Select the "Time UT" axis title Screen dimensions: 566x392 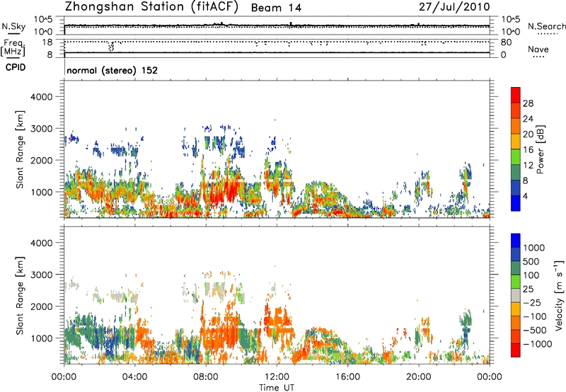pos(277,388)
